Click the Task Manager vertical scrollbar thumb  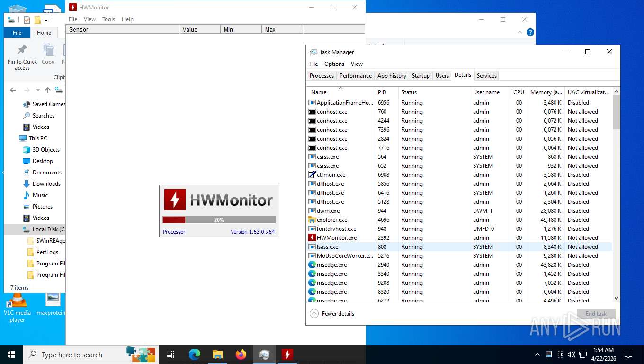pos(616,112)
